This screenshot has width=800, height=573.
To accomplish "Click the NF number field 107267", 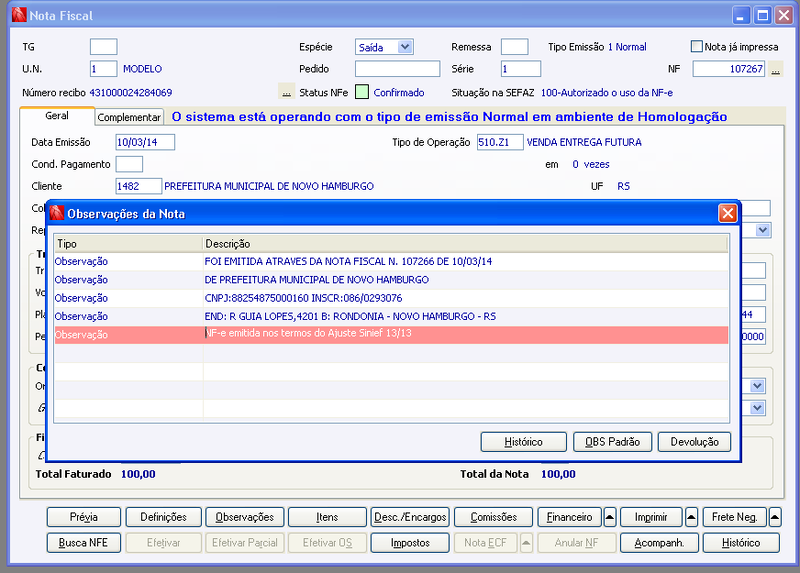I will 729,69.
